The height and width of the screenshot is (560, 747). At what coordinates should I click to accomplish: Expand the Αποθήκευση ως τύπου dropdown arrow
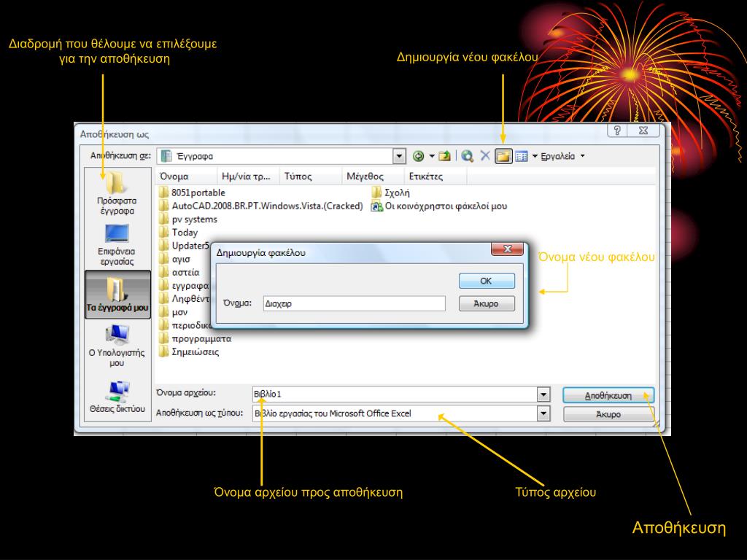[543, 414]
